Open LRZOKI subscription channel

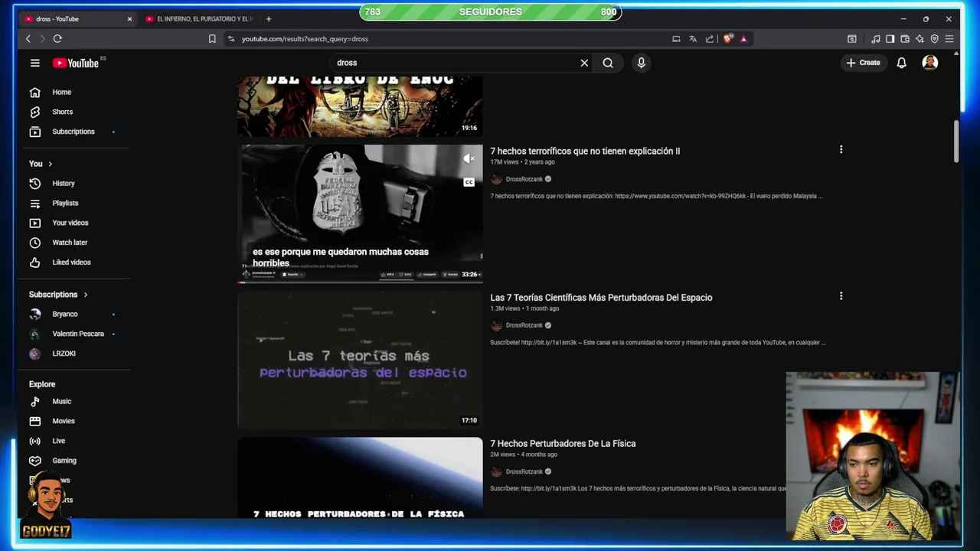pyautogui.click(x=64, y=354)
